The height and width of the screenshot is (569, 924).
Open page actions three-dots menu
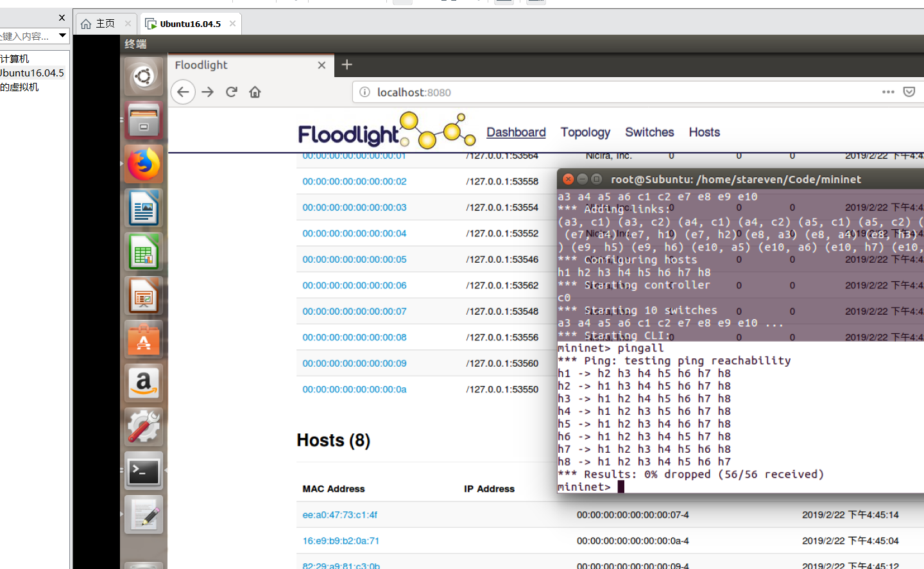pos(888,92)
